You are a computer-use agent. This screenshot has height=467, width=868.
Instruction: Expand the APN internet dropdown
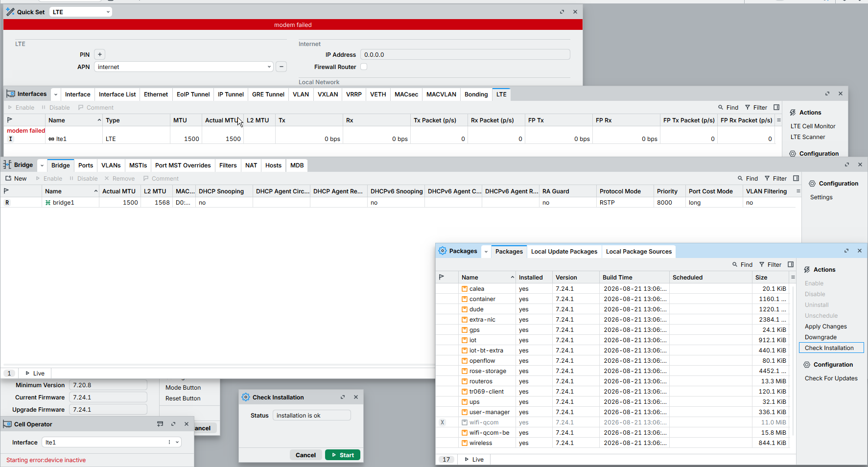tap(269, 67)
